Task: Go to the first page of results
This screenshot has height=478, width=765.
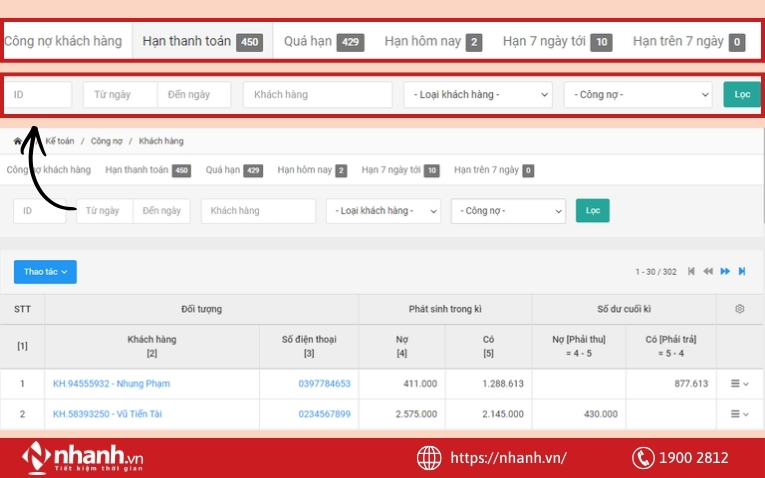Action: (x=691, y=271)
